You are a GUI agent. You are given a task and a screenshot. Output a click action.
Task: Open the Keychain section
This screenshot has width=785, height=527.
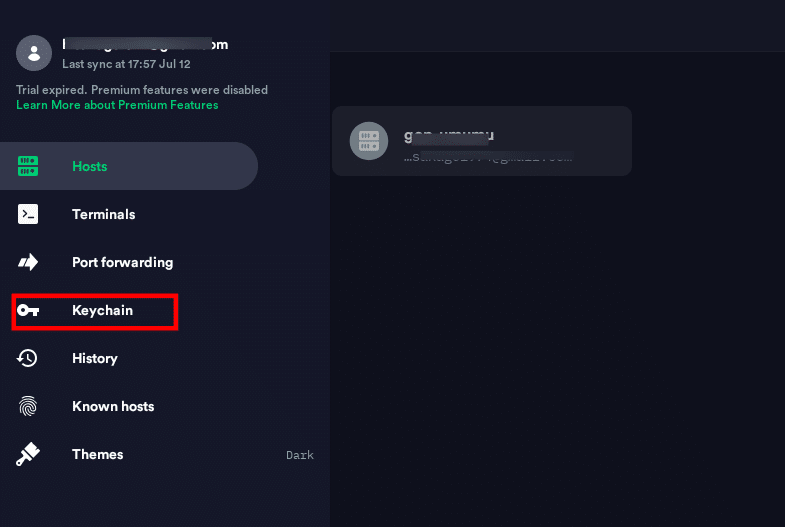pos(102,311)
